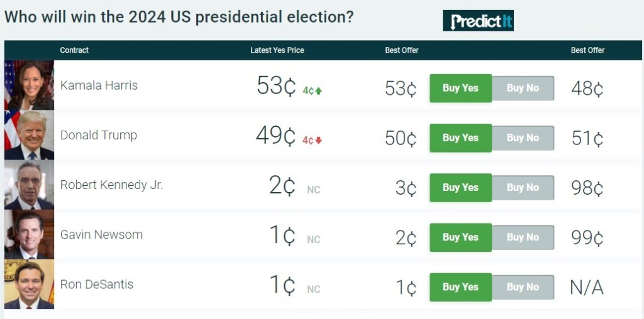Buy Yes on Donald Trump

pyautogui.click(x=460, y=138)
